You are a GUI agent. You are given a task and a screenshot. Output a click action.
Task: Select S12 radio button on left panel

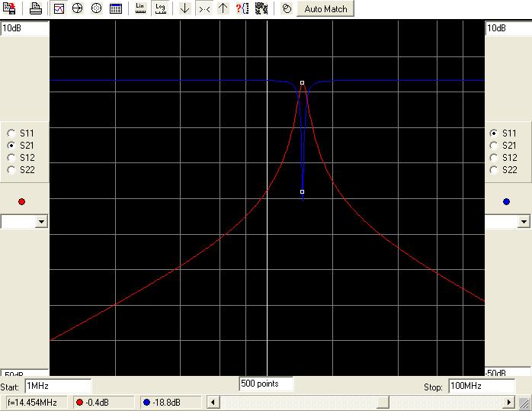(x=11, y=157)
